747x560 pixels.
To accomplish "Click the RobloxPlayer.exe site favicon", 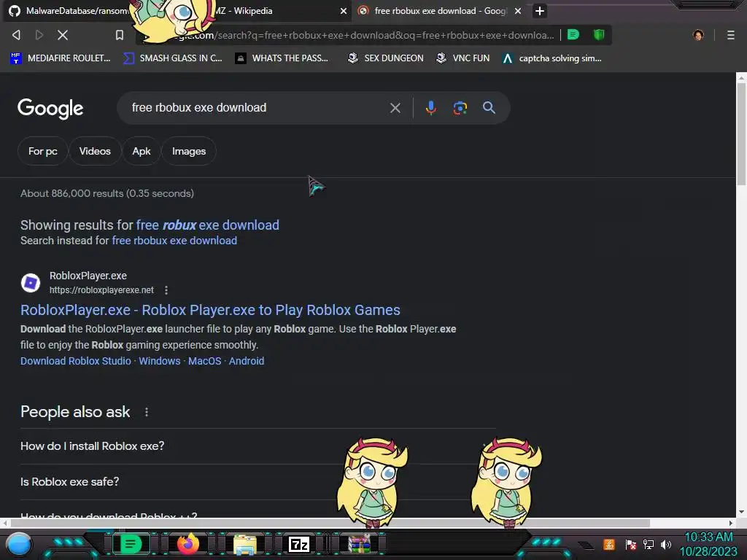I will (31, 283).
